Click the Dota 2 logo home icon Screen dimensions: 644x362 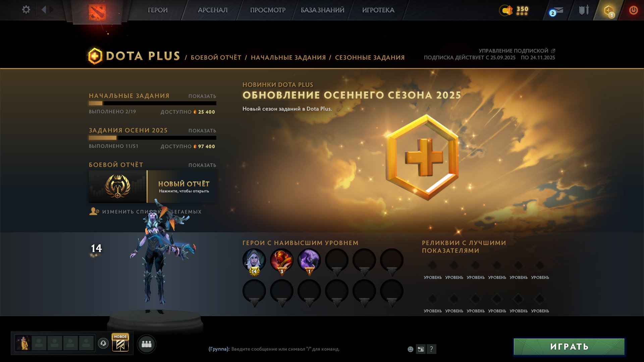[97, 12]
